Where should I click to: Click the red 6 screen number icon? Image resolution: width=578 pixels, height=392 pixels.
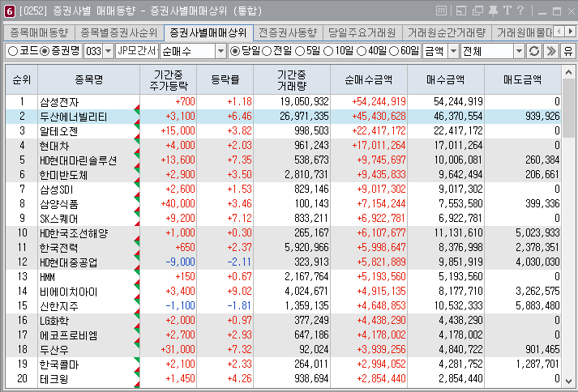(x=9, y=11)
